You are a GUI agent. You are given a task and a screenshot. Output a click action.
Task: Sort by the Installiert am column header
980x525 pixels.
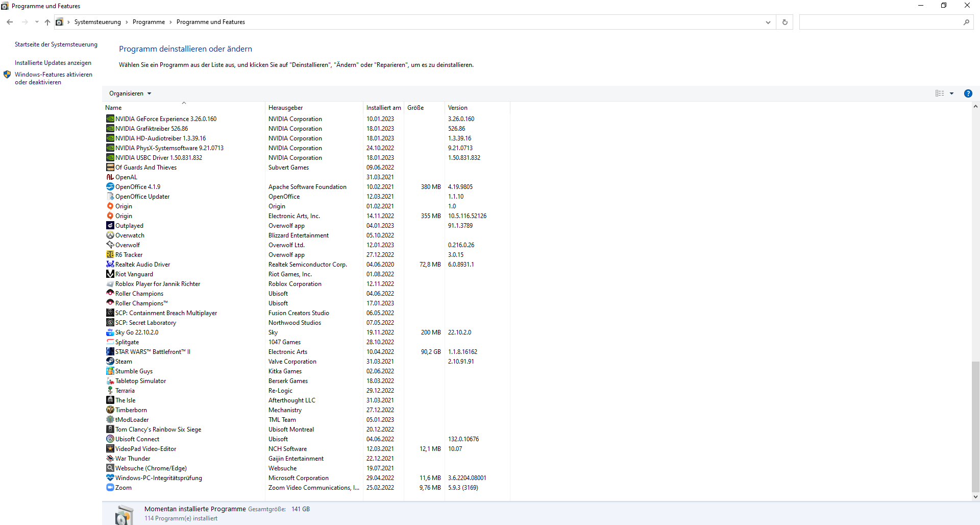point(383,107)
